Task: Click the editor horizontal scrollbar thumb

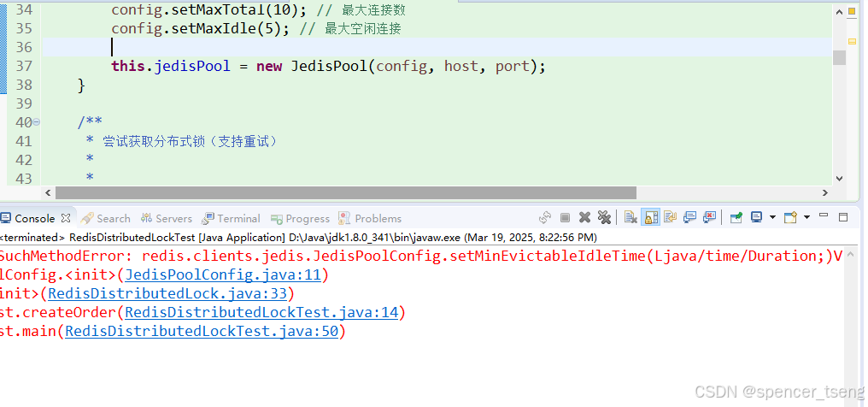Action: tap(345, 192)
